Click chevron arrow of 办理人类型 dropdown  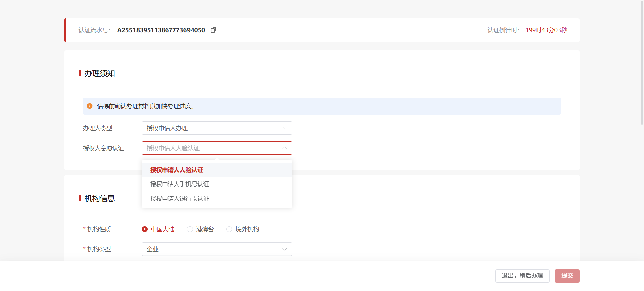point(284,128)
